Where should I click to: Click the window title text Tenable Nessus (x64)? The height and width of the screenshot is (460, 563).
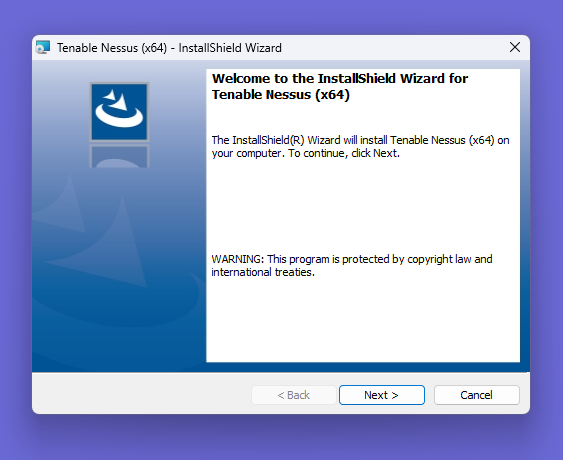(112, 48)
